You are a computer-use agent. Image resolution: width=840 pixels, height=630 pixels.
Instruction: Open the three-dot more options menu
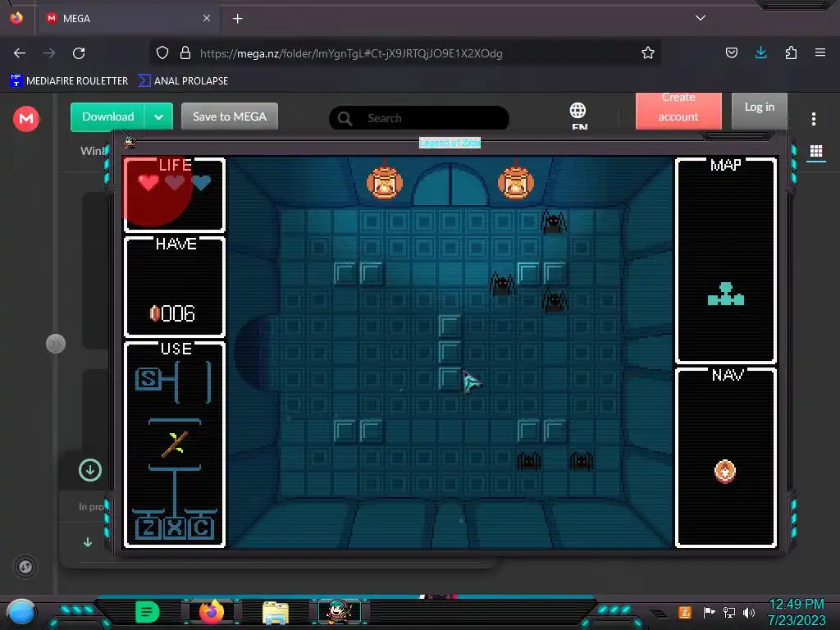coord(813,119)
